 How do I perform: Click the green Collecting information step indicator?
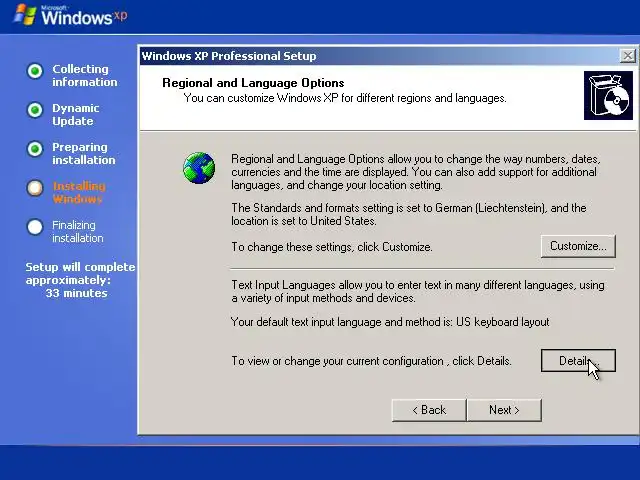[35, 71]
